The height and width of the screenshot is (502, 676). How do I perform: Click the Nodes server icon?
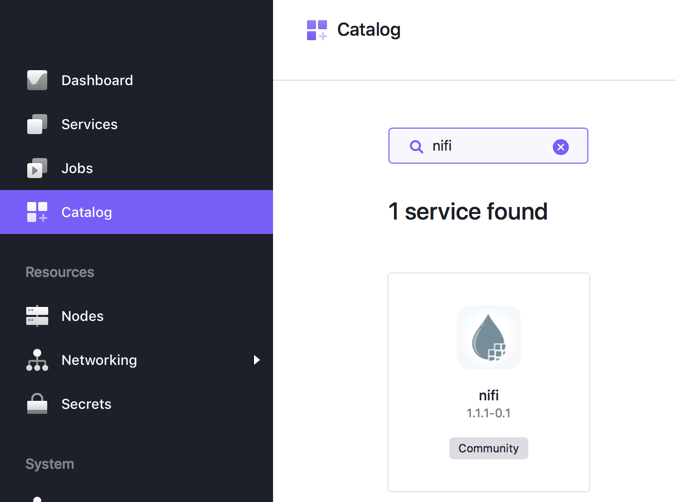[x=37, y=316]
